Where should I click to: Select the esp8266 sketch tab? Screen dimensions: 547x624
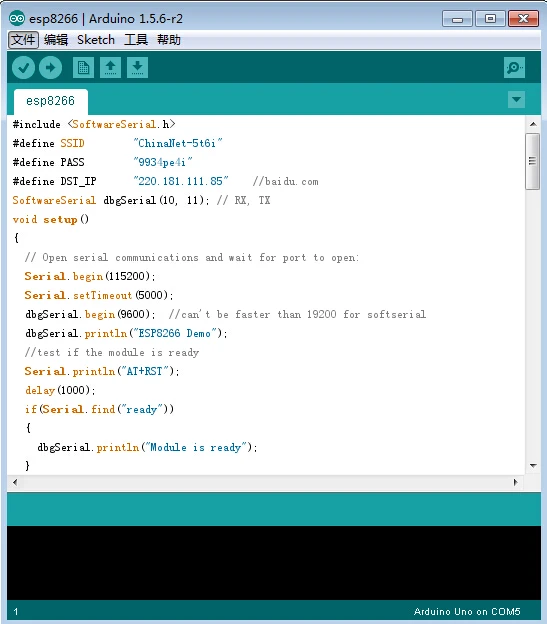click(x=51, y=101)
